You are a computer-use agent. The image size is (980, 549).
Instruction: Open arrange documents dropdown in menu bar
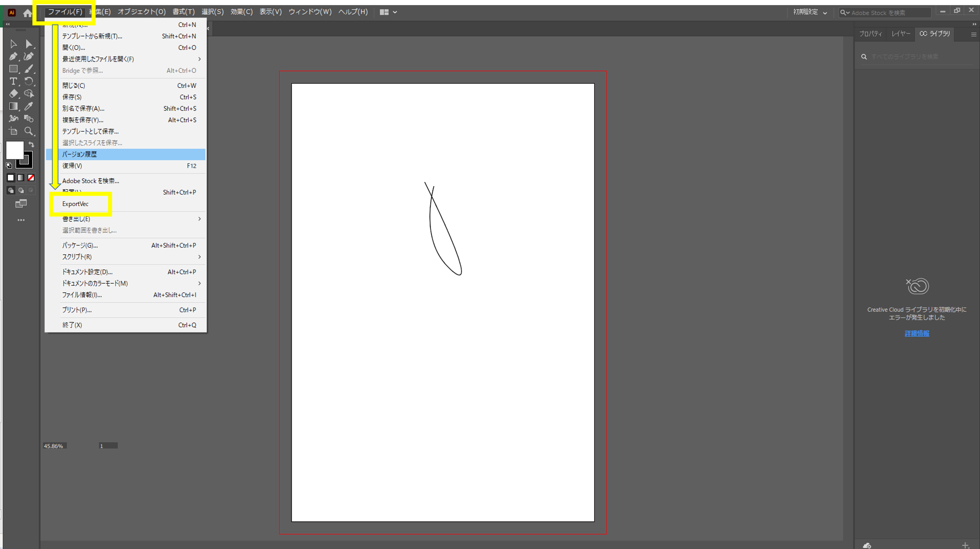(x=388, y=12)
